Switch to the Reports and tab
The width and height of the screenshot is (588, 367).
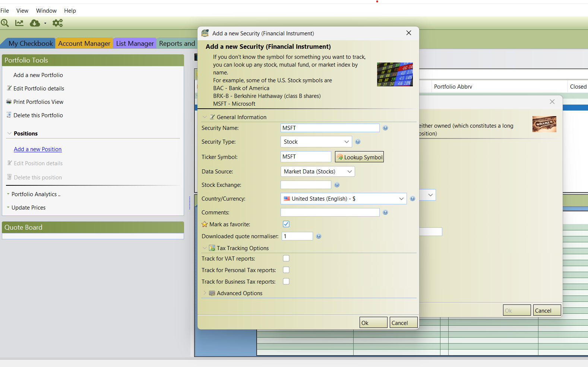click(x=177, y=43)
